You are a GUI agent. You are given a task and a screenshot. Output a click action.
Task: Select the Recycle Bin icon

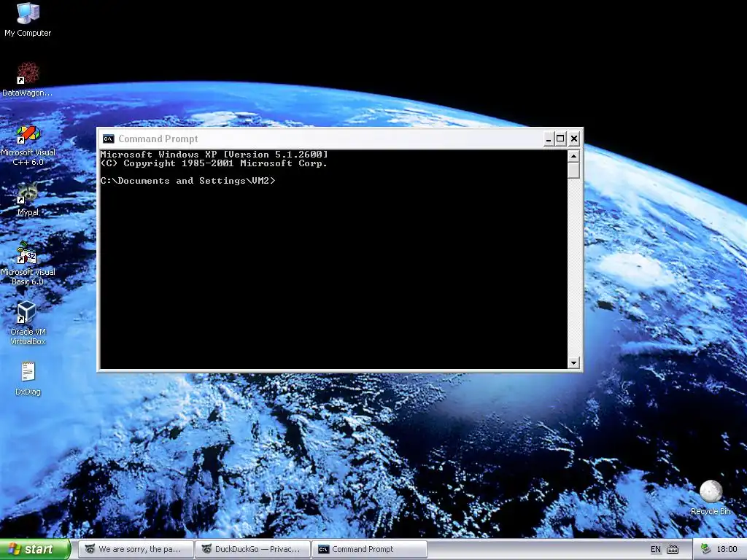click(x=711, y=497)
